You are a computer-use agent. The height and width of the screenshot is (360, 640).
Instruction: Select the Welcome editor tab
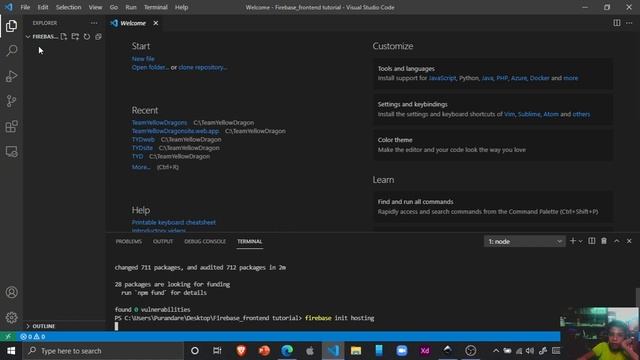tap(134, 23)
